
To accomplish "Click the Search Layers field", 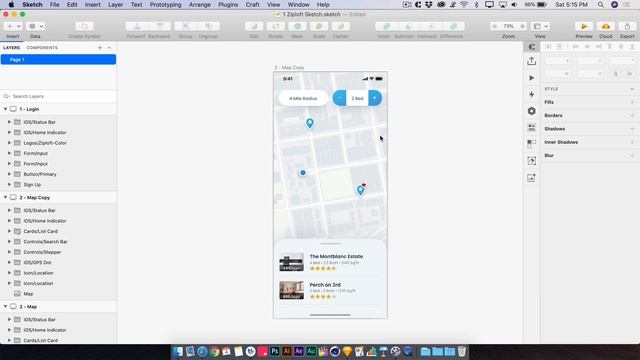I will pyautogui.click(x=58, y=96).
